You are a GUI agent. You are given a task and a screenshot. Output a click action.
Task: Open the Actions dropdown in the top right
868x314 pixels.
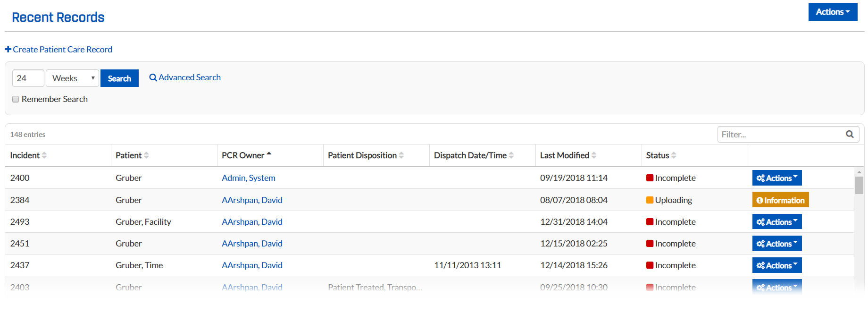coord(833,12)
